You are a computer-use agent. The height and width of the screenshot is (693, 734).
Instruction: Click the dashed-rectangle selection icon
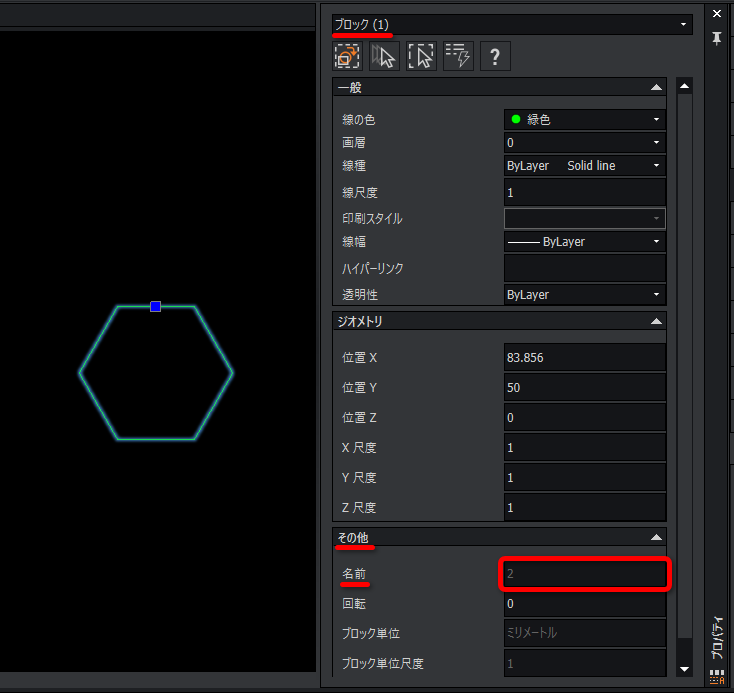click(x=421, y=56)
